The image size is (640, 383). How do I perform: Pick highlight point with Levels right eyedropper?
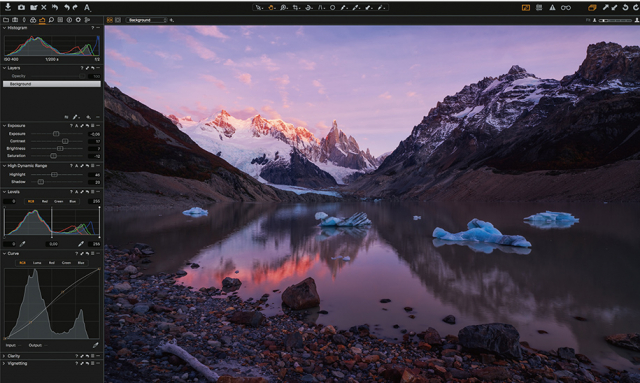(x=81, y=244)
